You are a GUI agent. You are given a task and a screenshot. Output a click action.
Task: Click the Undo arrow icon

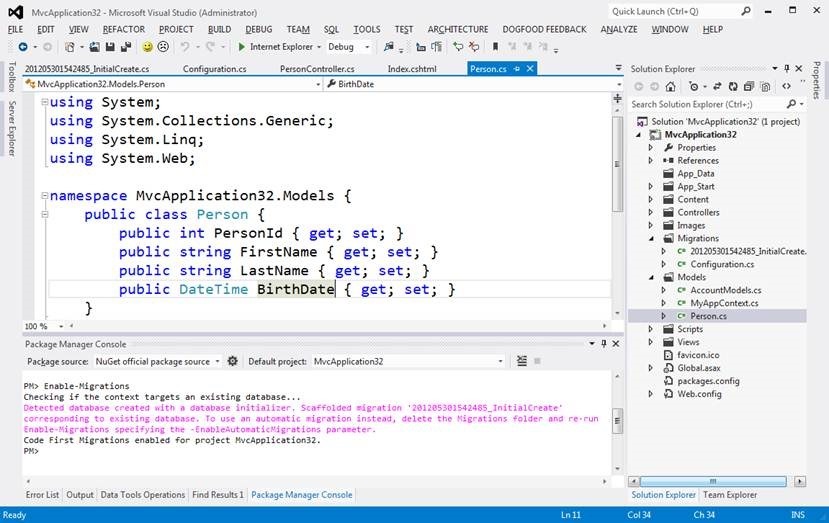185,47
